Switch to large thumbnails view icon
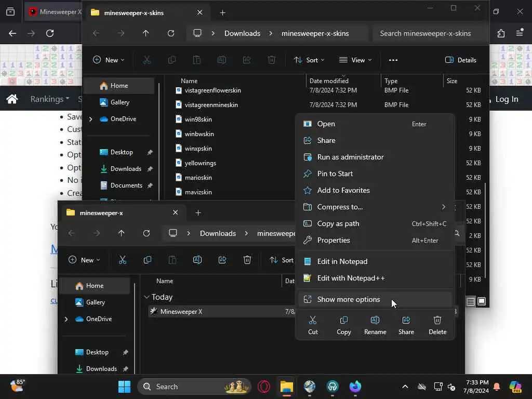Screen dimensions: 532x399 (x=482, y=301)
